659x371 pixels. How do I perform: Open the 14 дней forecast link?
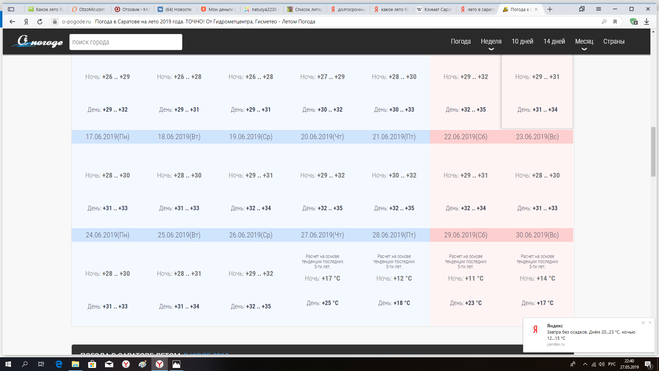[x=554, y=41]
